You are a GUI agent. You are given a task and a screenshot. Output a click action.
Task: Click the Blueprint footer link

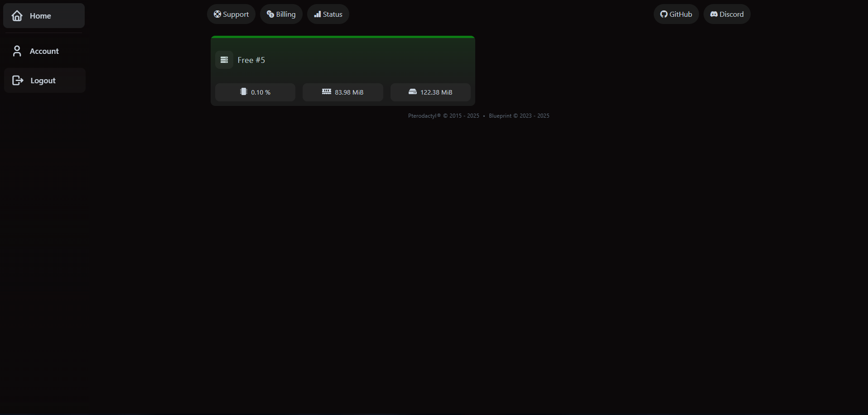500,115
